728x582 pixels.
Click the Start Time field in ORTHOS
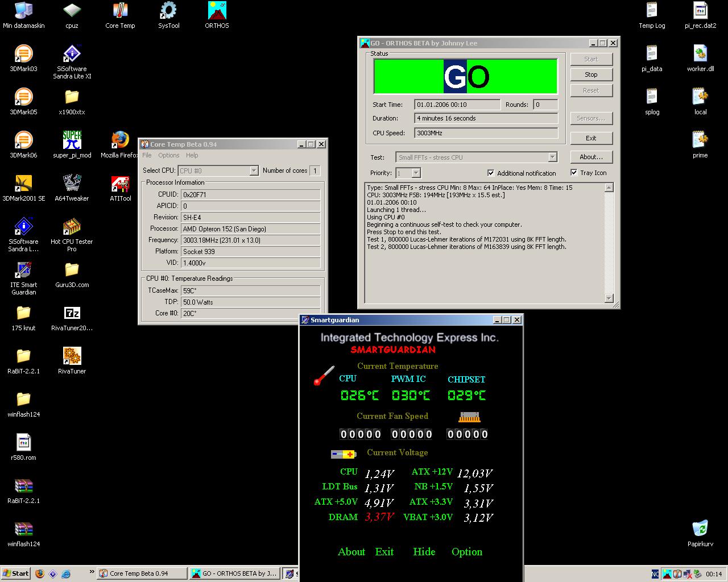(x=458, y=105)
